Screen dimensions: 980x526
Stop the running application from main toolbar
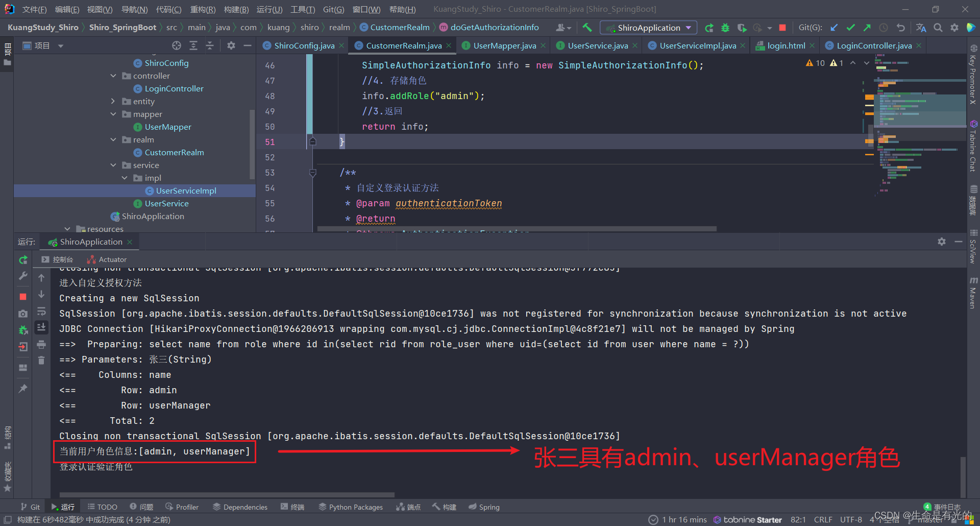(782, 28)
